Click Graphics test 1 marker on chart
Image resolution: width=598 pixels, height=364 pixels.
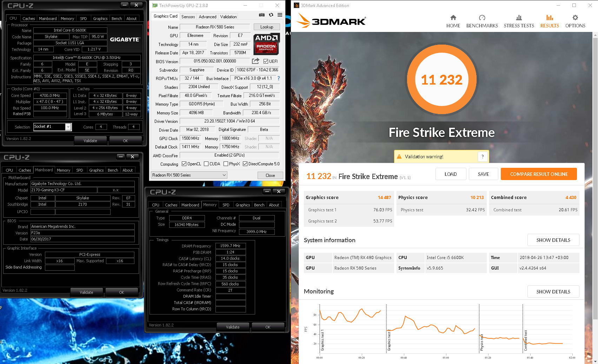[x=323, y=340]
